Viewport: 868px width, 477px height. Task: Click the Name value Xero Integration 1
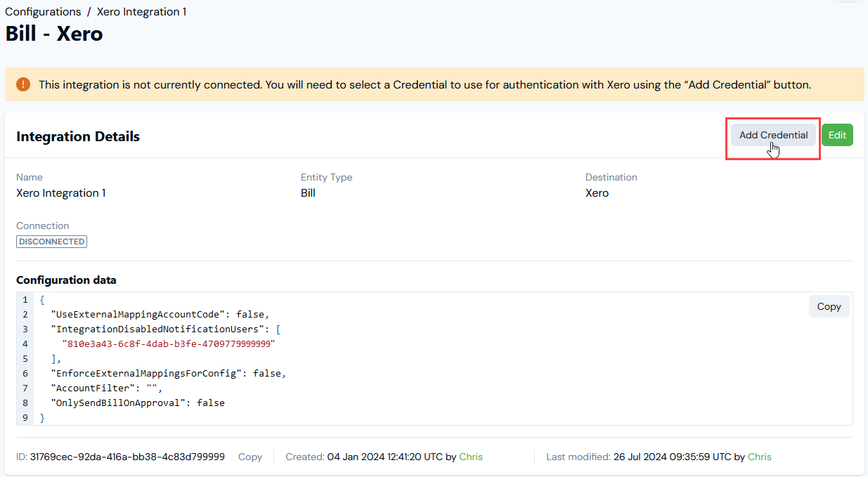pos(60,192)
